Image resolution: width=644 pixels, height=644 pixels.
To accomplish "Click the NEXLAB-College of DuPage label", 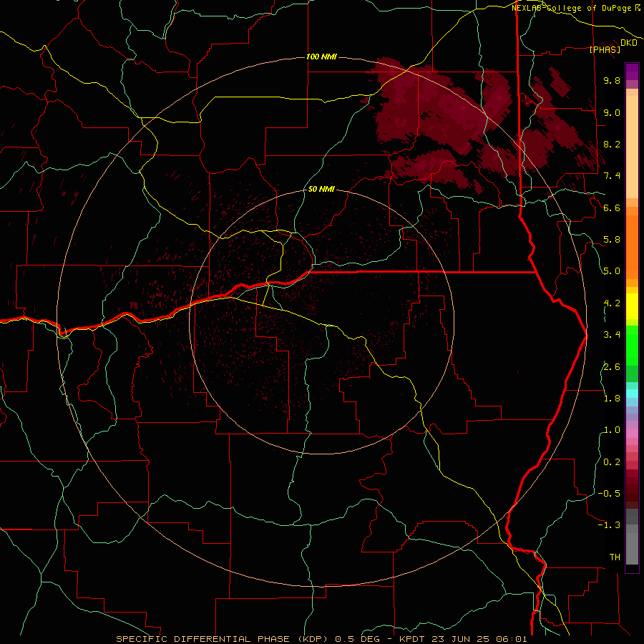I will pos(572,8).
